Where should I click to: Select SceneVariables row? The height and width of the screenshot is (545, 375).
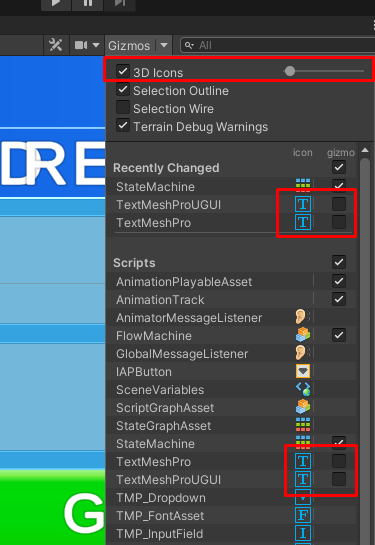tap(231, 390)
